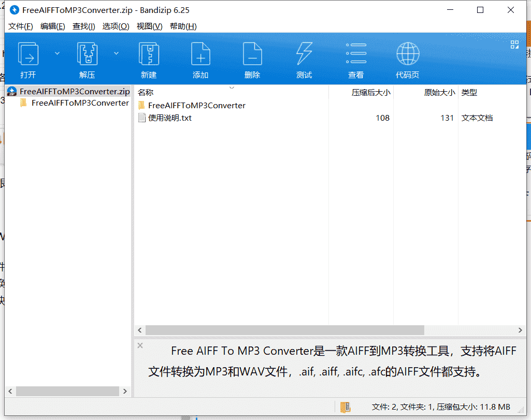Open the 查找(I) menu

[x=83, y=26]
